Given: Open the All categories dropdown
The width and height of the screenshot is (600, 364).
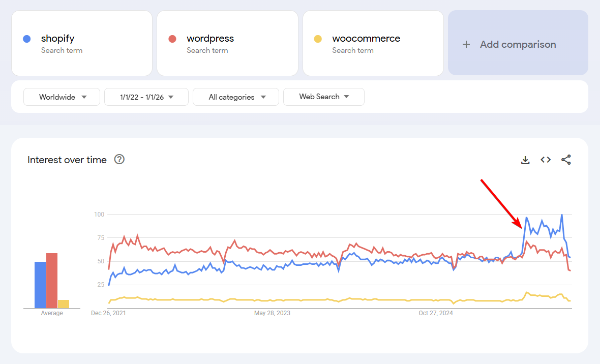Looking at the screenshot, I should point(236,97).
